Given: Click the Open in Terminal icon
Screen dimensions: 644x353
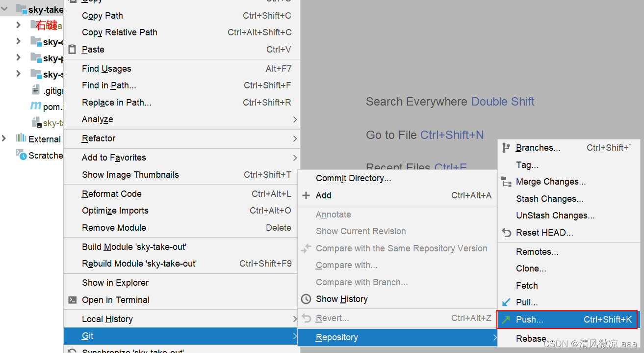Looking at the screenshot, I should (73, 300).
